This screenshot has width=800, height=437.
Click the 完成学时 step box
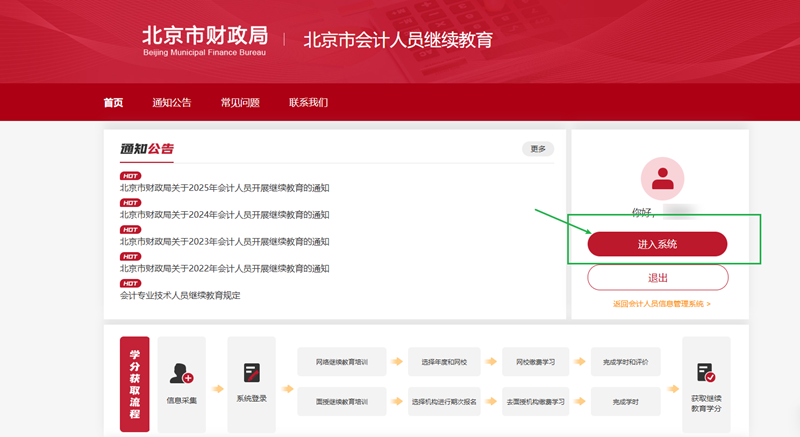[626, 402]
